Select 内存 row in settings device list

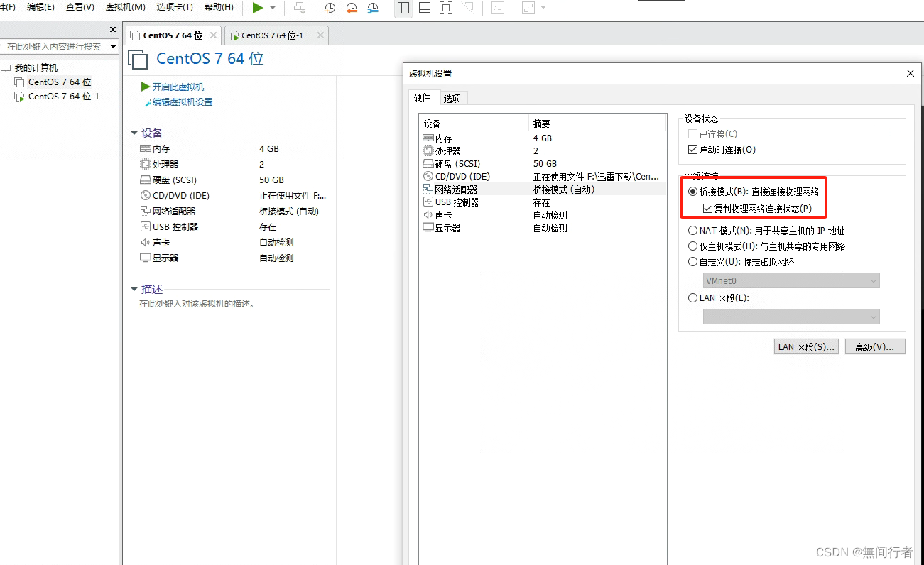pos(543,138)
